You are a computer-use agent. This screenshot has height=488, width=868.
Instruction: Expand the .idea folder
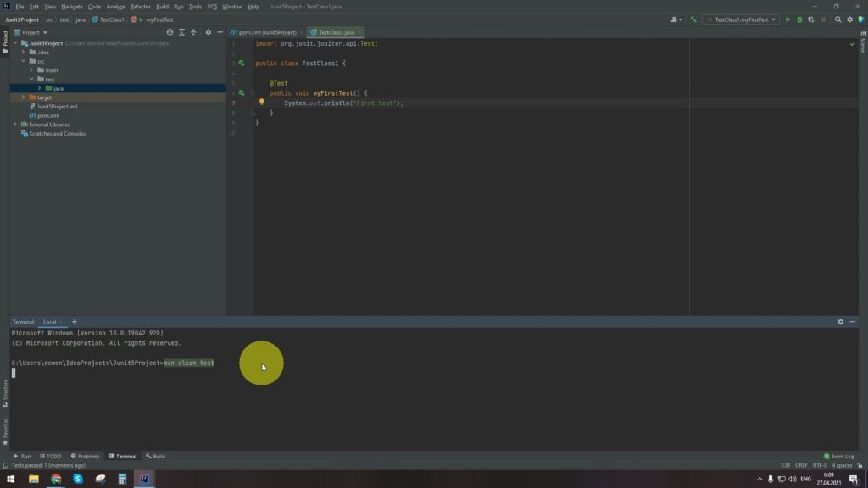pos(23,52)
